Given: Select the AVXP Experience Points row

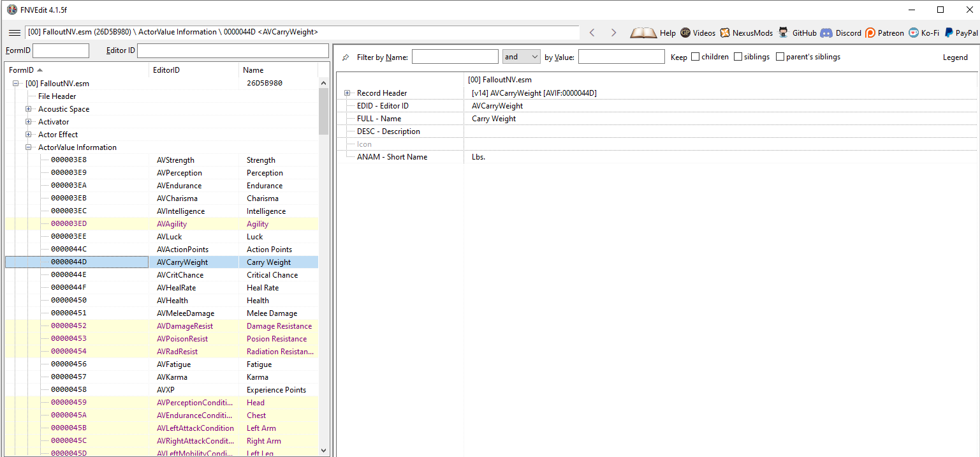Looking at the screenshot, I should 161,390.
